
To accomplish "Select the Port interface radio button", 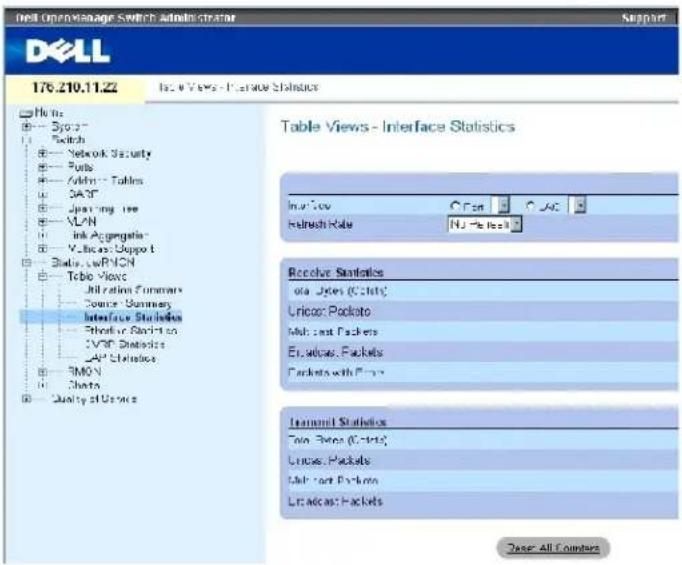I will (455, 206).
